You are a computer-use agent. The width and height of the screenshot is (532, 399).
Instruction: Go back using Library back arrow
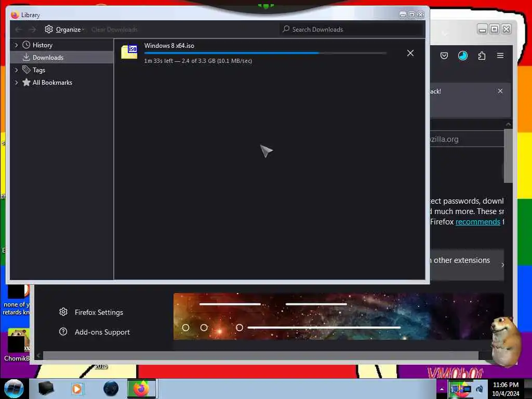coord(18,30)
